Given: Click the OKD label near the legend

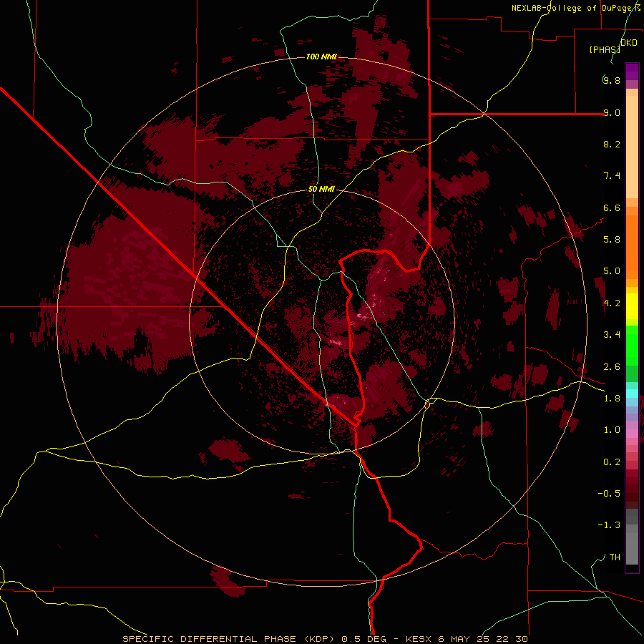Looking at the screenshot, I should 629,43.
